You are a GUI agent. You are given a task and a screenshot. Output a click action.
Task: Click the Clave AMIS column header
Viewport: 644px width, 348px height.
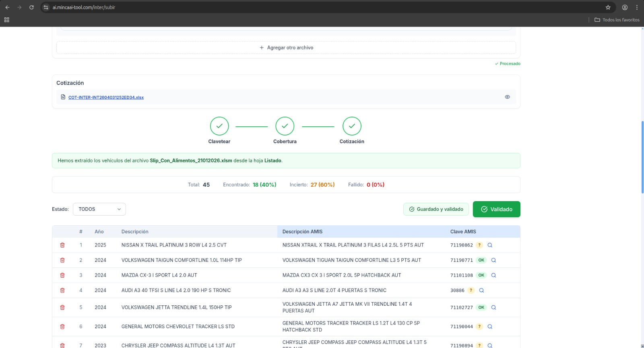tap(463, 232)
